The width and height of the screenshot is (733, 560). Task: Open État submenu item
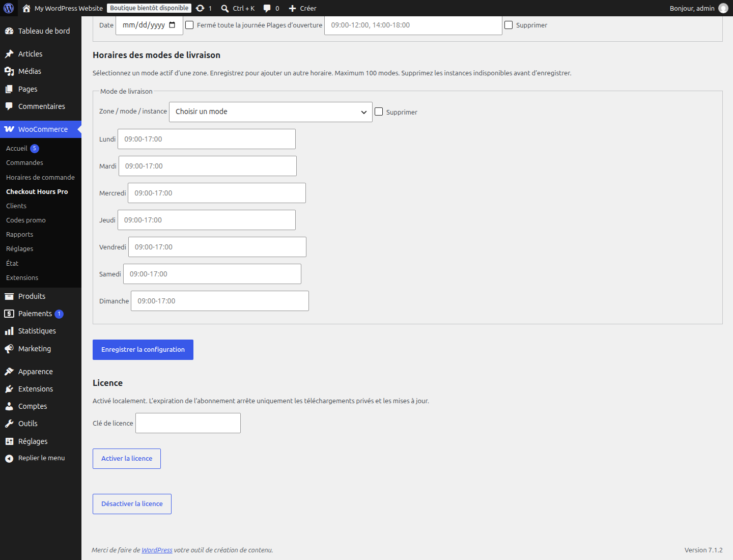click(x=12, y=263)
